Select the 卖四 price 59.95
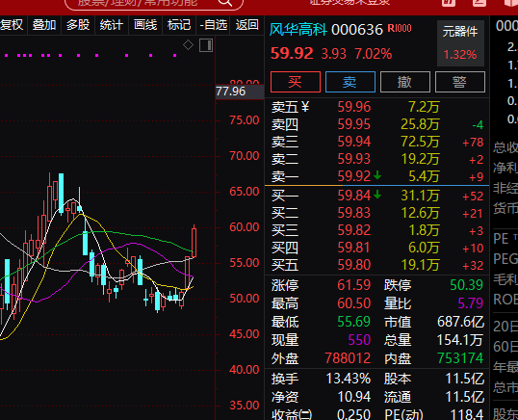Screen dimensions: 518x420 (x=354, y=124)
